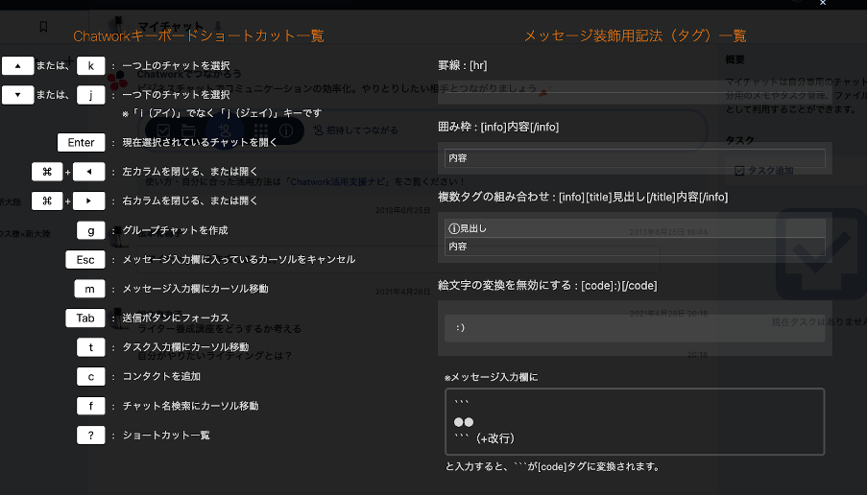Image resolution: width=868 pixels, height=495 pixels.
Task: Click the ? key cap
Action: [91, 436]
